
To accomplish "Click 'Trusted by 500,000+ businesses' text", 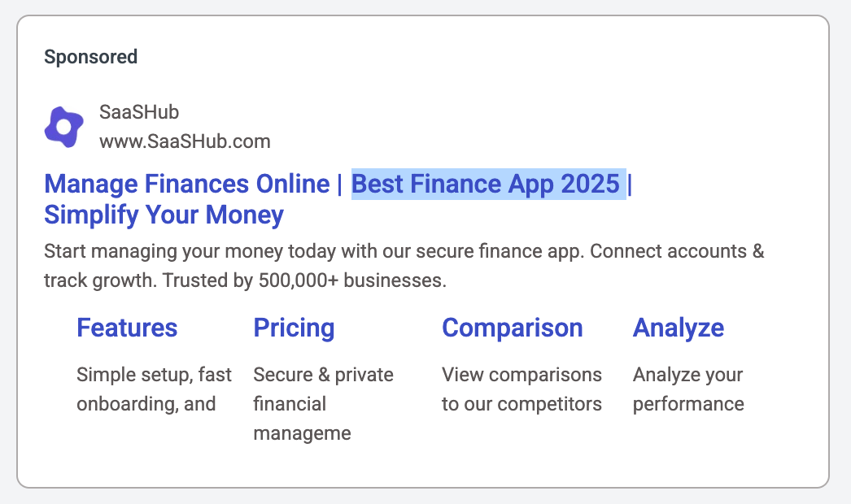I will 304,280.
